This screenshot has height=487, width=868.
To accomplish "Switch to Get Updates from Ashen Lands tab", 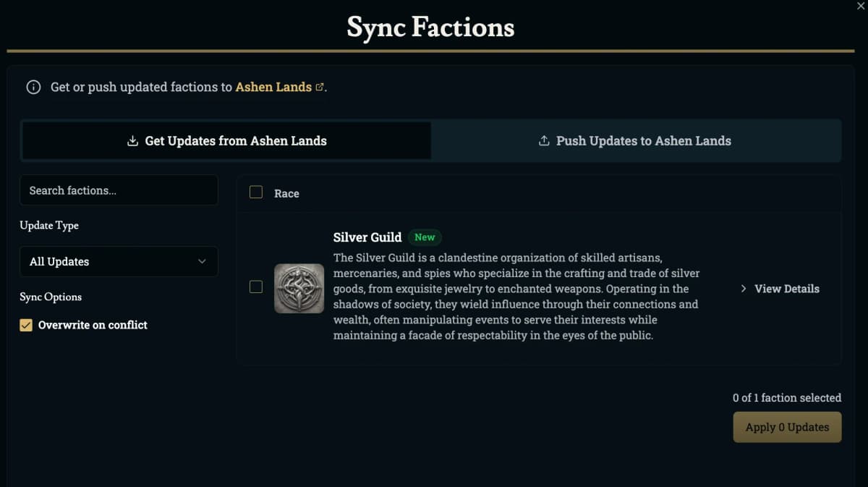I will click(226, 141).
